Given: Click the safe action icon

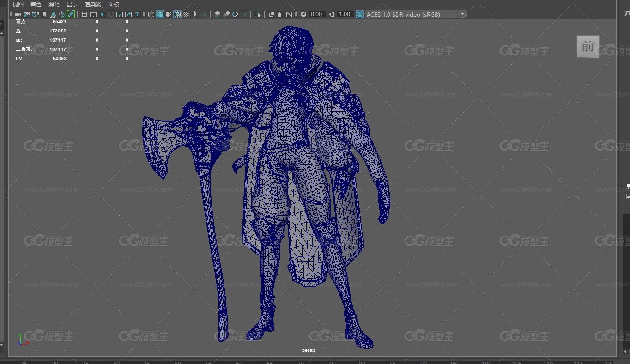Looking at the screenshot, I should tap(128, 14).
